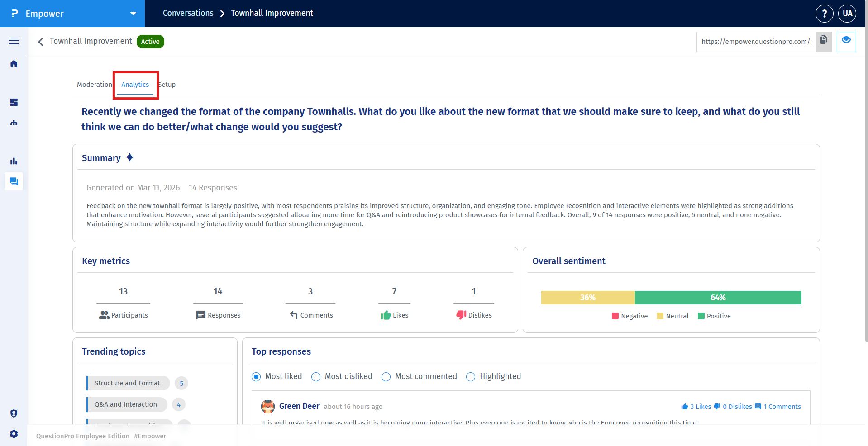Go back using the left chevron arrow

[x=40, y=42]
